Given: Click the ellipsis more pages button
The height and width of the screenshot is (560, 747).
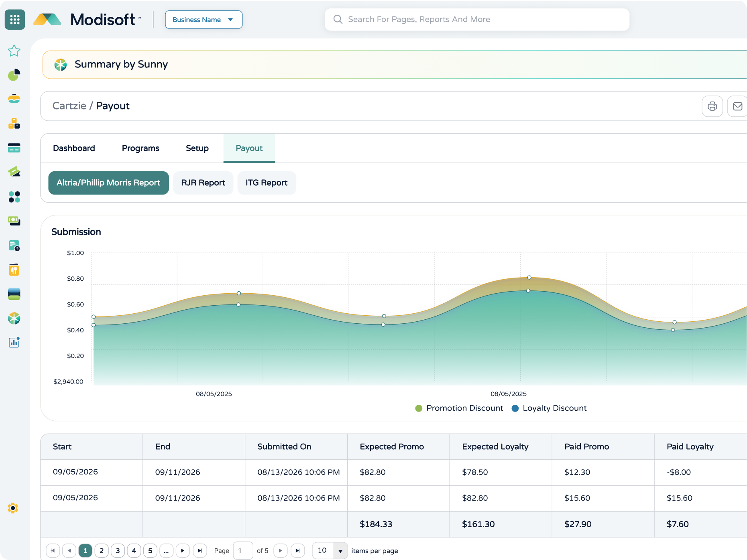Looking at the screenshot, I should (x=166, y=551).
